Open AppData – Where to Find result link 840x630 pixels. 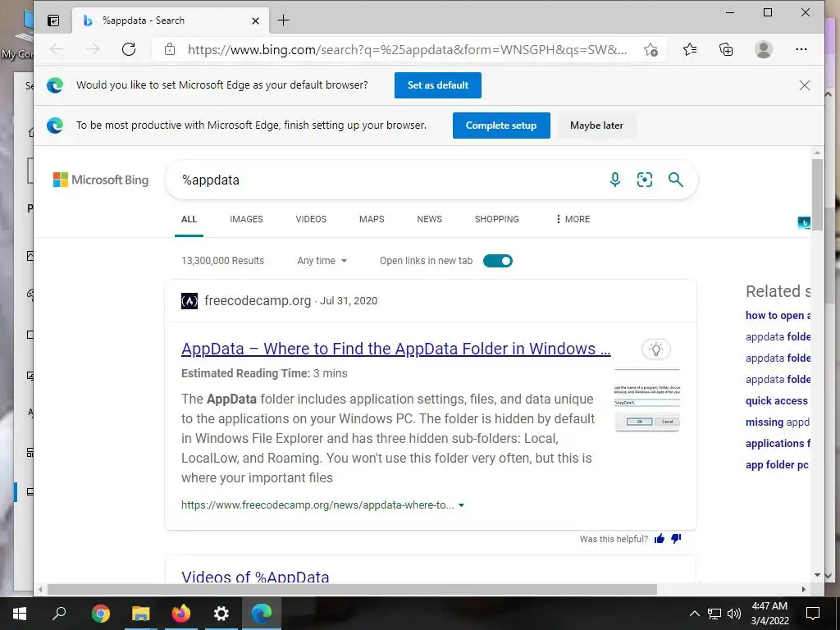(x=396, y=349)
